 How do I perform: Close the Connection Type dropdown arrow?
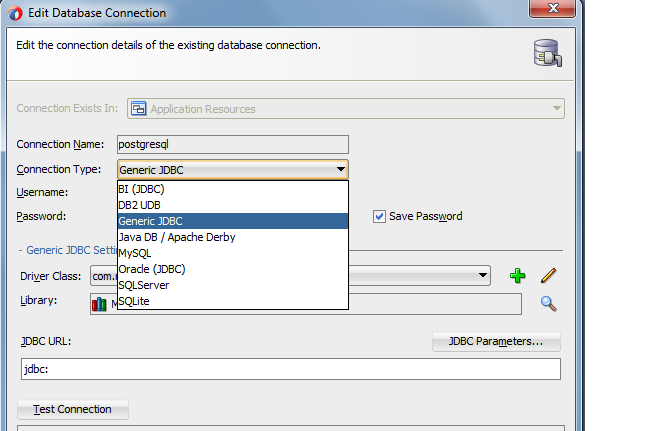coord(340,169)
